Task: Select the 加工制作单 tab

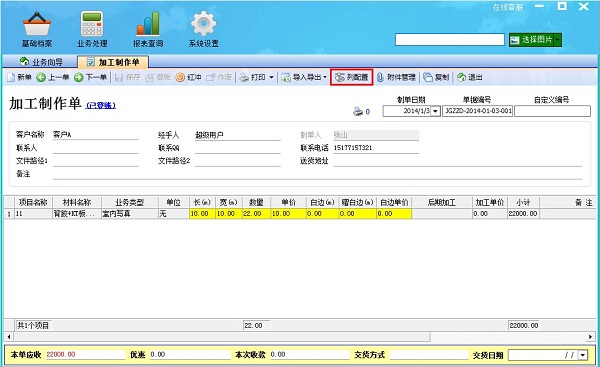Action: pos(113,62)
